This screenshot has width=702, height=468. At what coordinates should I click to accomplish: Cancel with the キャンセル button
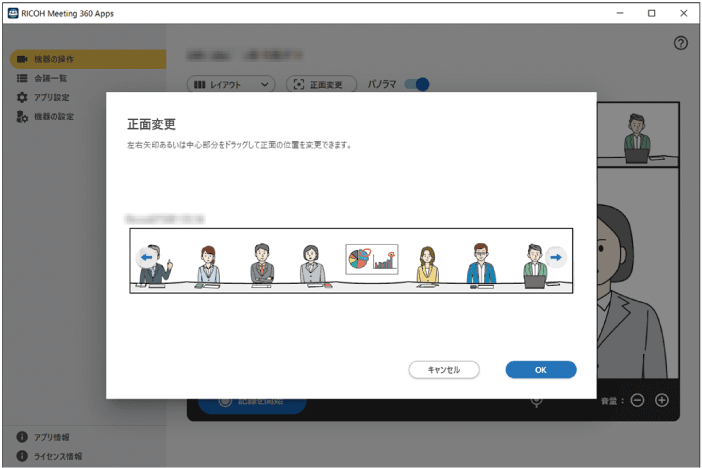pos(444,370)
